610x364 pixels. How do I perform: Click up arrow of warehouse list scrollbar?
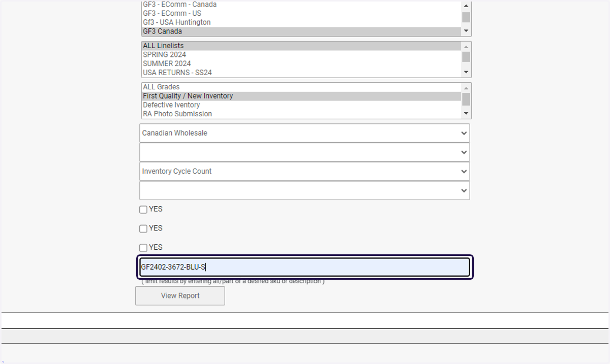tap(466, 5)
